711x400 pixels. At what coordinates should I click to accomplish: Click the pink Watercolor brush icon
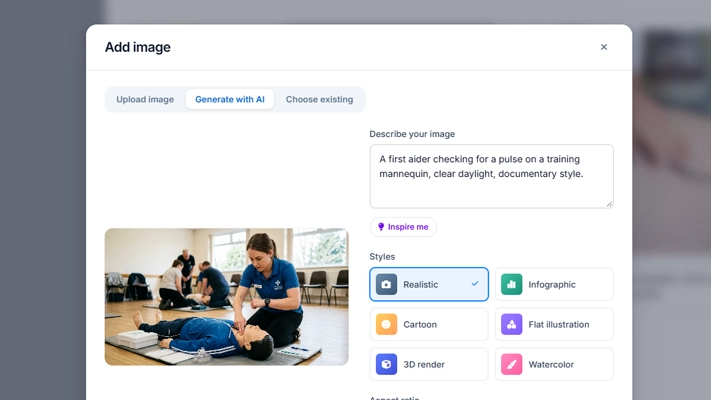click(x=511, y=364)
